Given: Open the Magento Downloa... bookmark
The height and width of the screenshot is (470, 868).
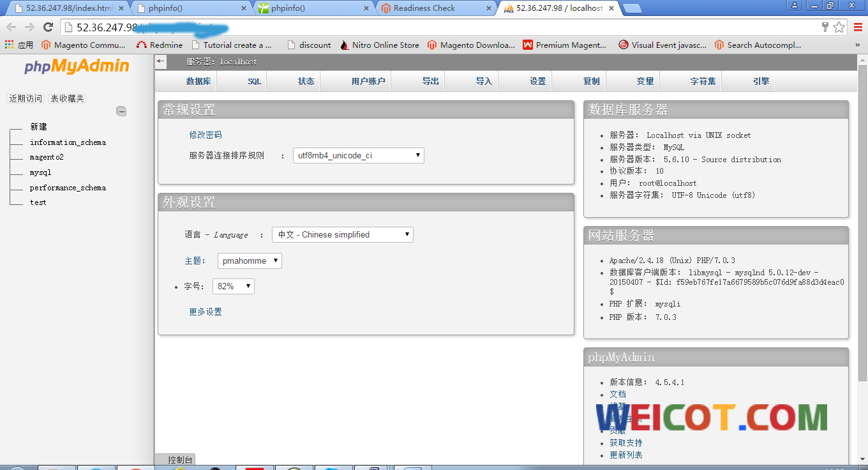Looking at the screenshot, I should (471, 45).
